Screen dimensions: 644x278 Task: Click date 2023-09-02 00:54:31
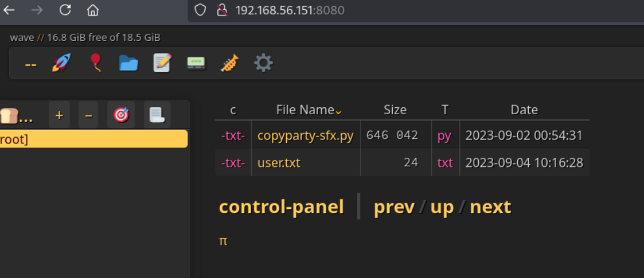[x=524, y=135]
